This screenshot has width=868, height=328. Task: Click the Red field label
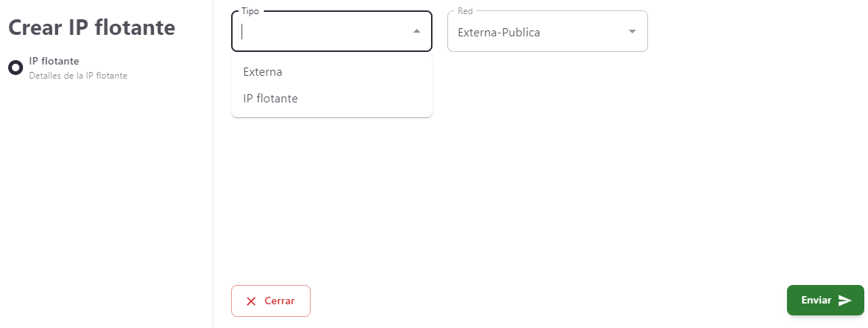point(465,12)
